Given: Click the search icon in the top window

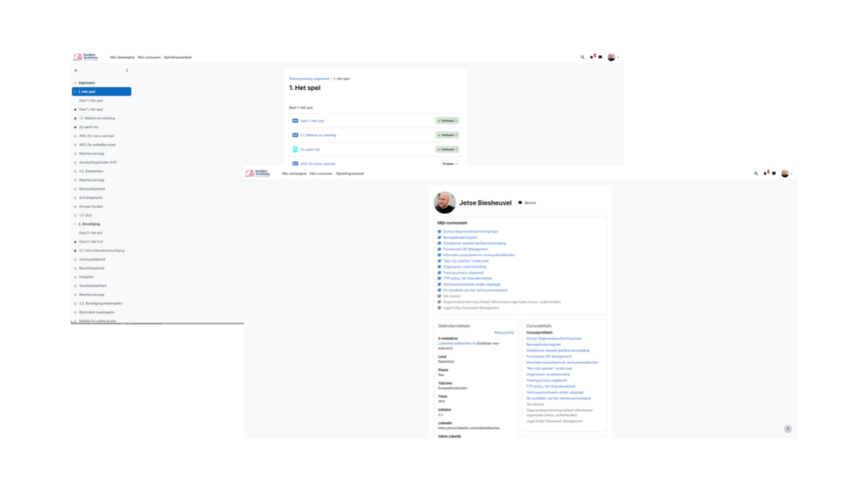Looking at the screenshot, I should [582, 58].
